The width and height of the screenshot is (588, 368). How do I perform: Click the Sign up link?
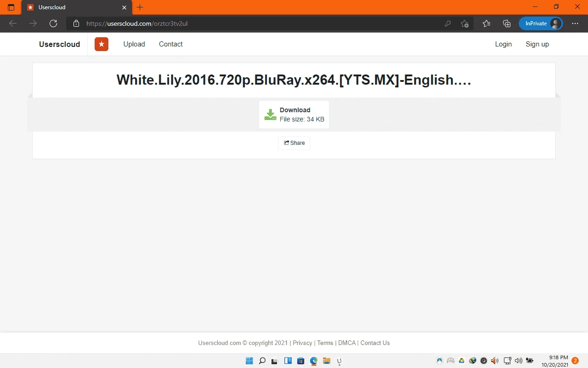[537, 44]
